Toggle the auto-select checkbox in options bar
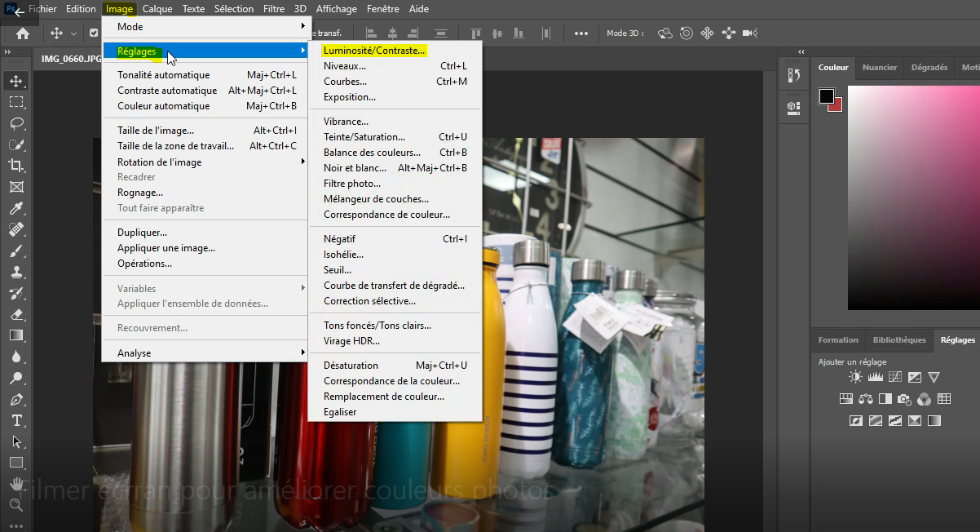The width and height of the screenshot is (980, 532). [94, 33]
